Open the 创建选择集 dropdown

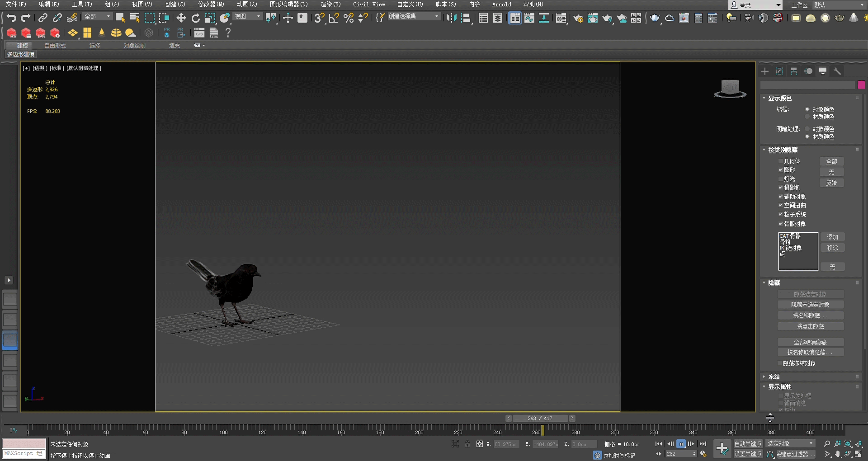[x=435, y=16]
